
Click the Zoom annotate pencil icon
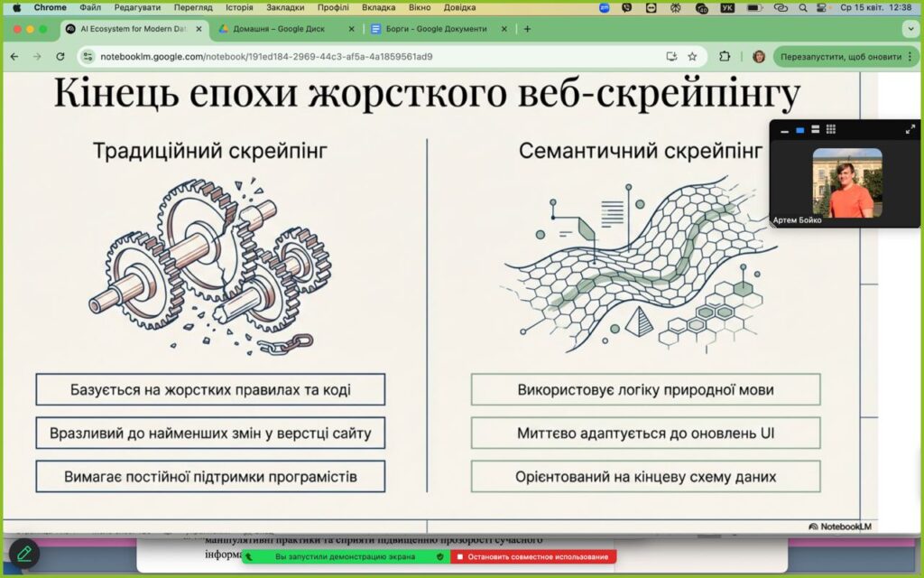(x=24, y=552)
